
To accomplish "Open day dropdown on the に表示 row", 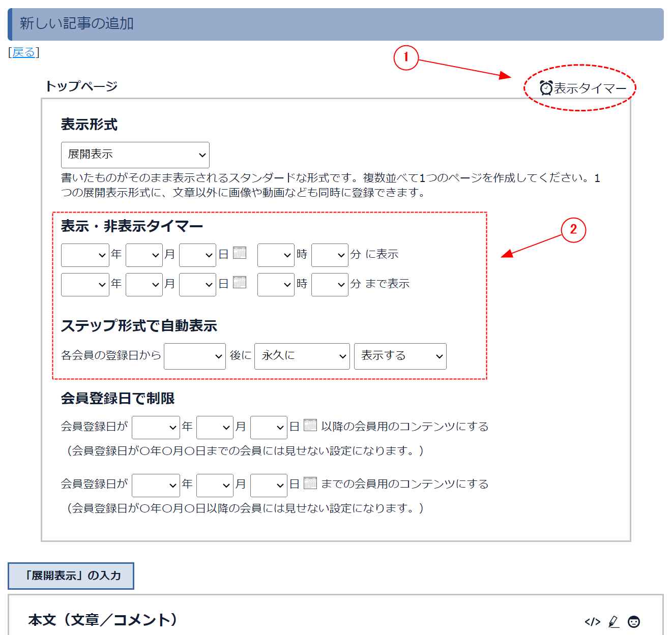I will [198, 255].
